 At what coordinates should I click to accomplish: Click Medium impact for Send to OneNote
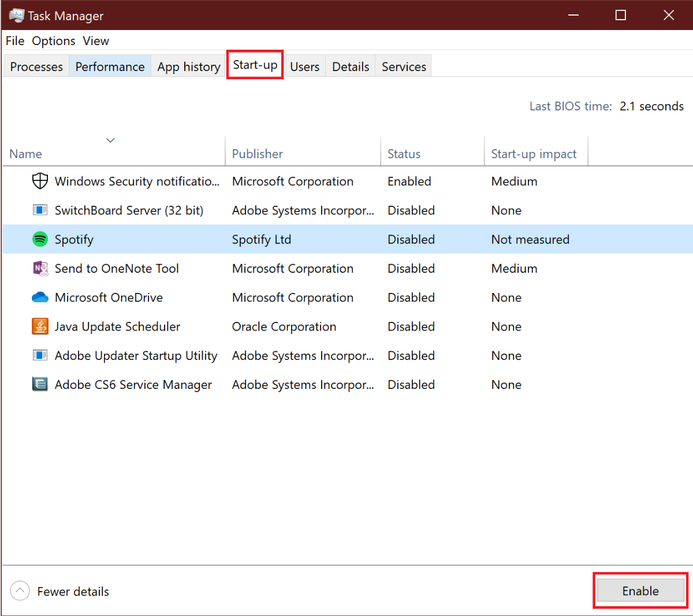click(x=514, y=269)
